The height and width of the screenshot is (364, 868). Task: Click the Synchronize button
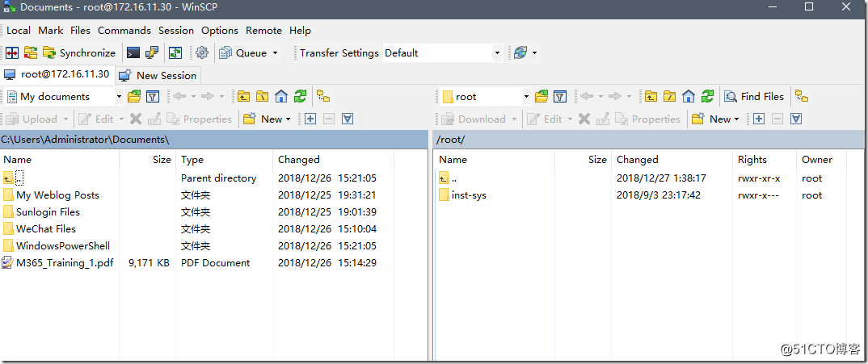[80, 53]
